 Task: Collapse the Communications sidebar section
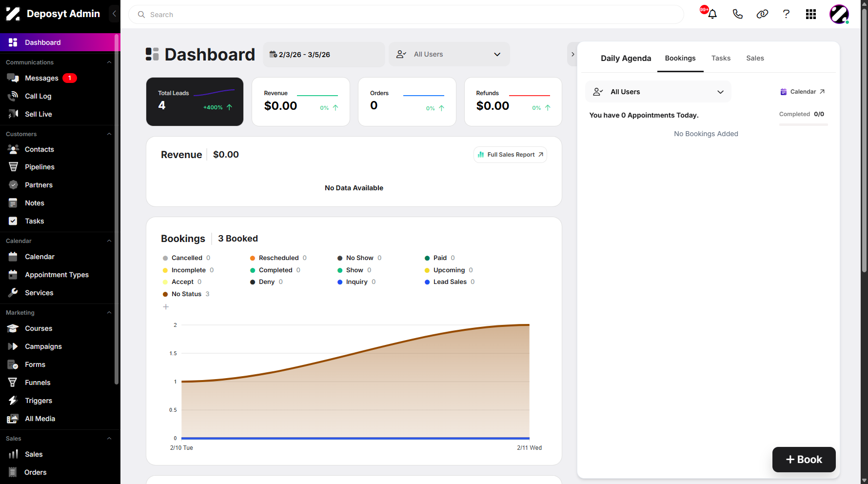click(109, 62)
